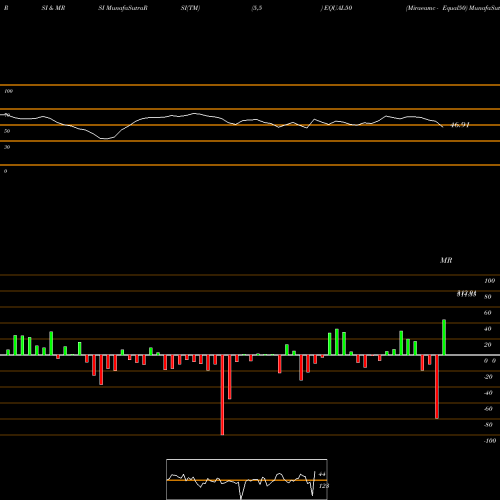The height and width of the screenshot is (500, 500).
Task: Open the mini overview chart thumbnail
Action: (x=247, y=479)
